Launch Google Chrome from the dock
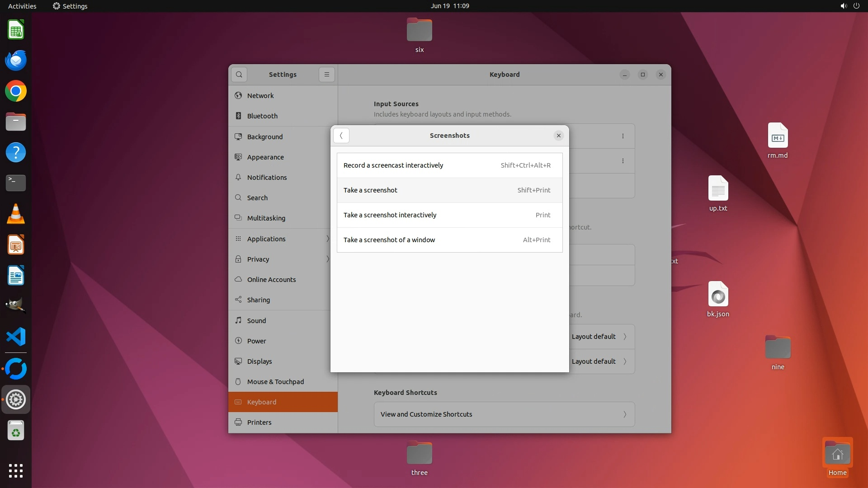This screenshot has height=488, width=868. (16, 91)
